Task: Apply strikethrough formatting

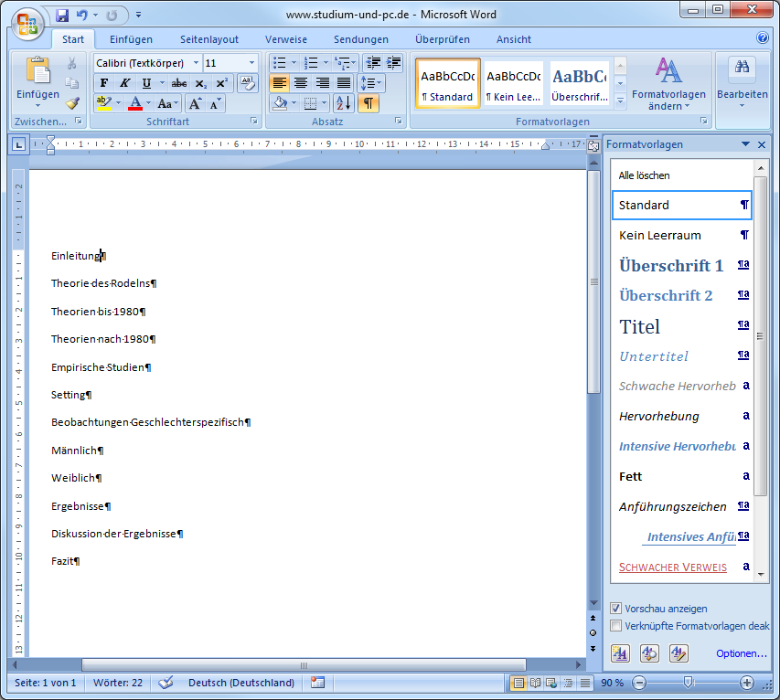Action: 179,83
